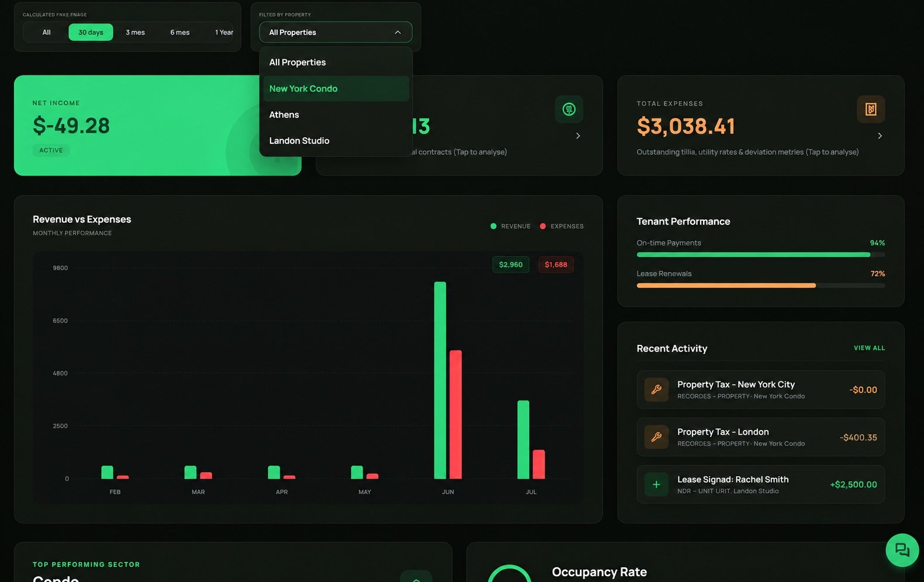
Task: Click the -$0.00 amount
Action: pos(863,390)
